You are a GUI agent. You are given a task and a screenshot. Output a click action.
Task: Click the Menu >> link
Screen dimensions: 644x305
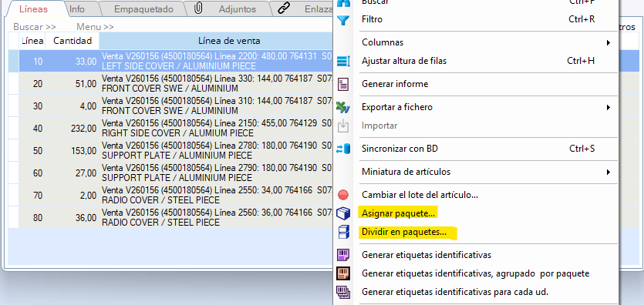pyautogui.click(x=96, y=27)
